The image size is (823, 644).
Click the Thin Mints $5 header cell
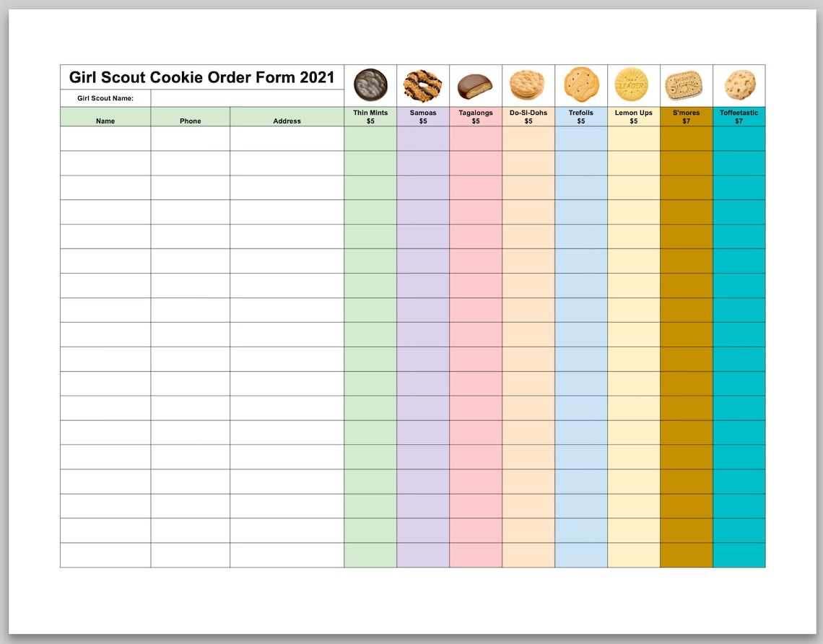pyautogui.click(x=370, y=117)
